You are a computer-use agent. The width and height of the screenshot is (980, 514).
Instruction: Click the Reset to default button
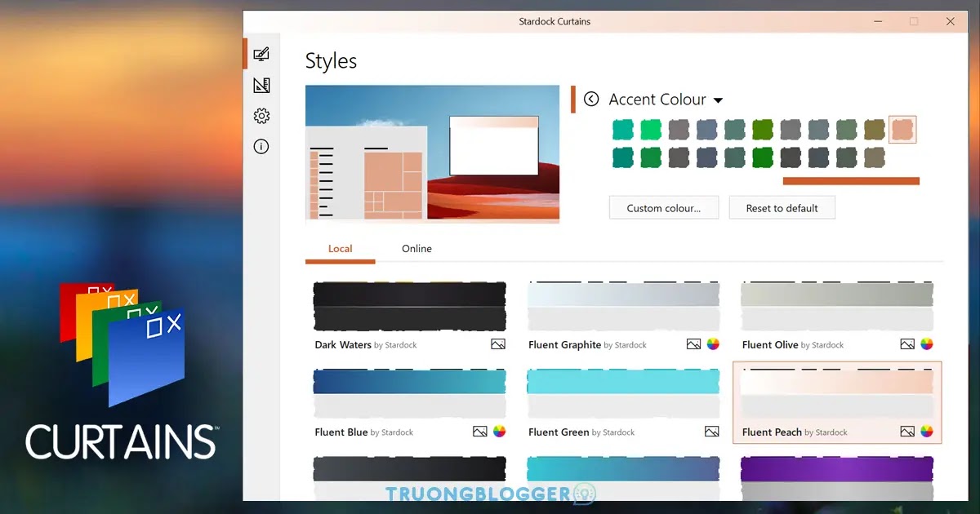782,208
